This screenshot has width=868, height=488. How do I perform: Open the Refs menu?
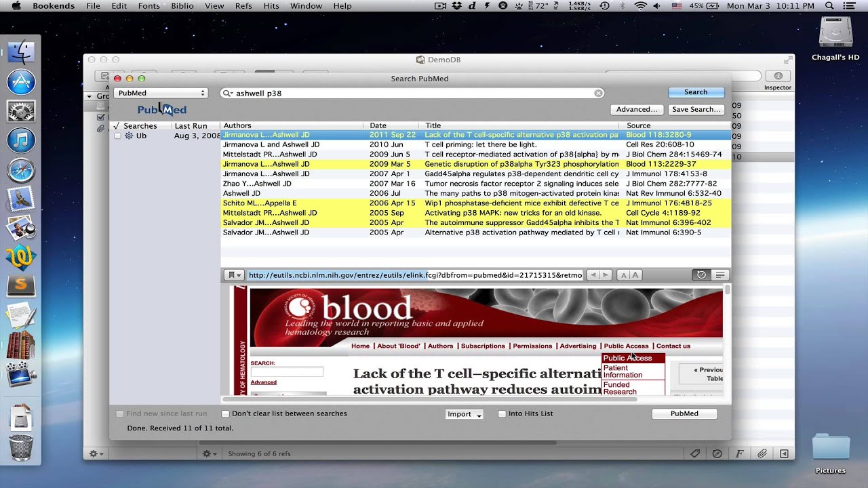(243, 6)
